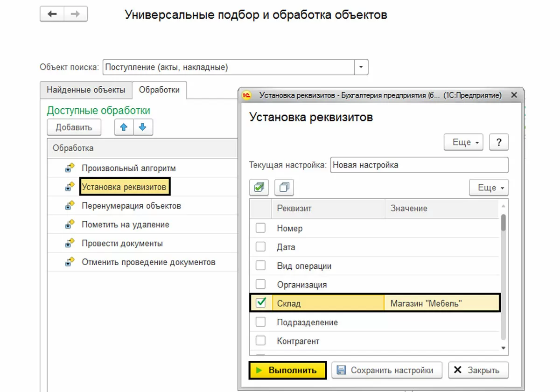This screenshot has height=392, width=560.
Task: Click the Значение column header
Action: (442, 209)
